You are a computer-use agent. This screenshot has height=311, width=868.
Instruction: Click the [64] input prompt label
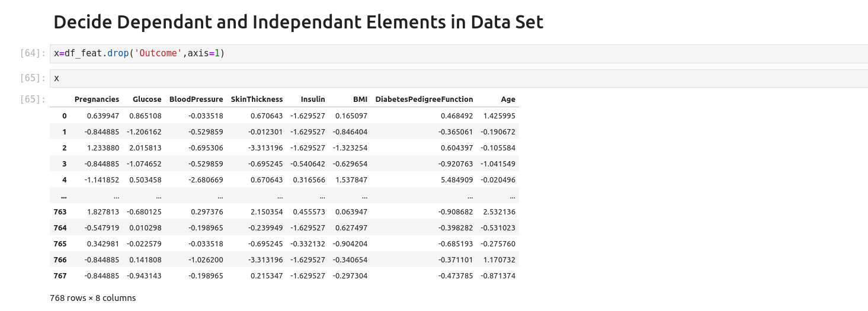tap(33, 53)
